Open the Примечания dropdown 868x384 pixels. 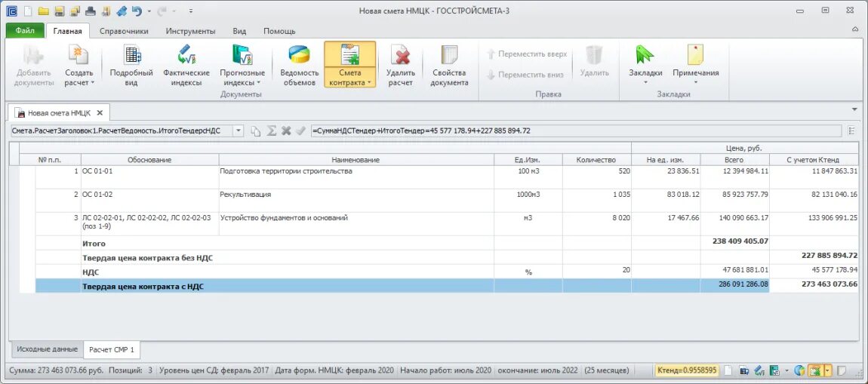[x=696, y=66]
